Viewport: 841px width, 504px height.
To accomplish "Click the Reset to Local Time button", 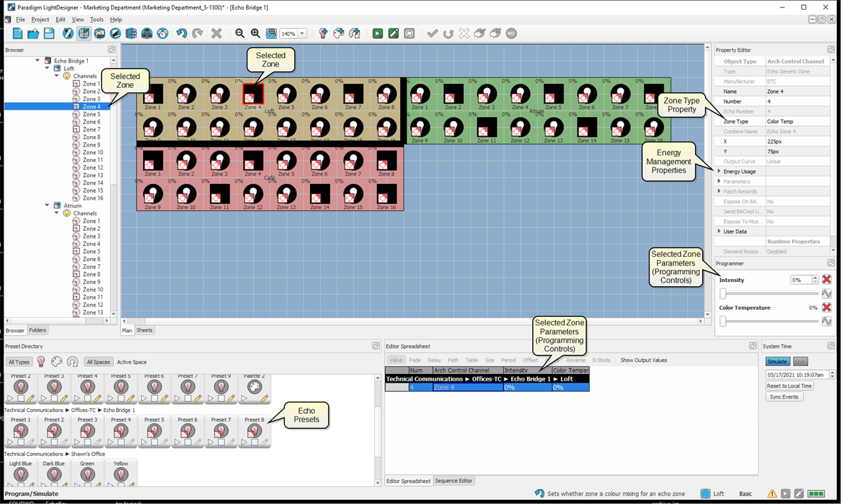I will 789,386.
